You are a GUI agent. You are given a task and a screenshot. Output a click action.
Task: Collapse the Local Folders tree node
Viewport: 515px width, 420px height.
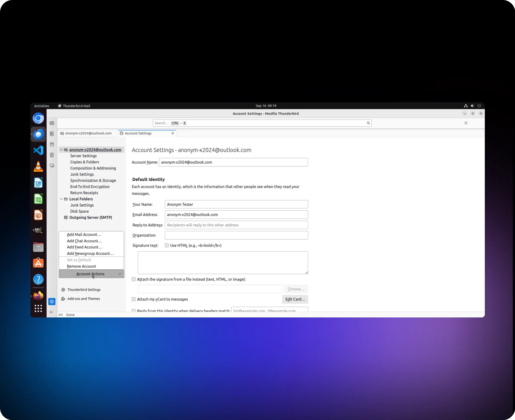click(x=61, y=199)
